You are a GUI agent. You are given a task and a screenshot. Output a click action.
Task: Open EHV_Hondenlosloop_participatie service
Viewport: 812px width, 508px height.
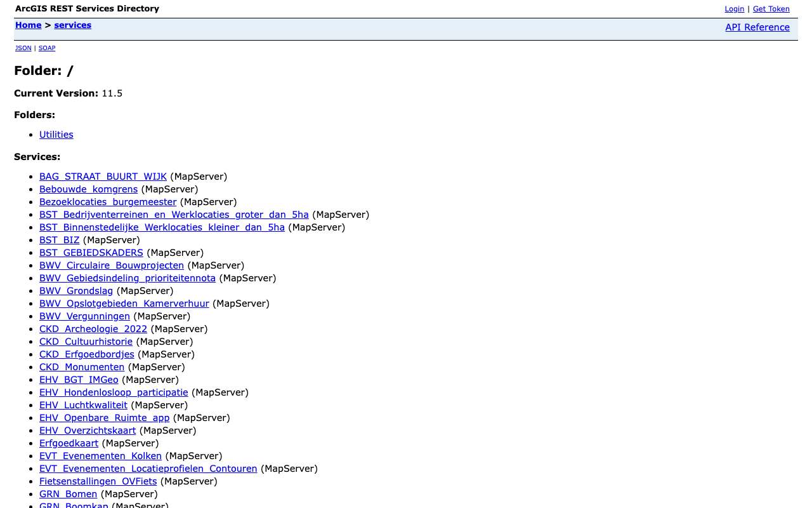pos(114,392)
